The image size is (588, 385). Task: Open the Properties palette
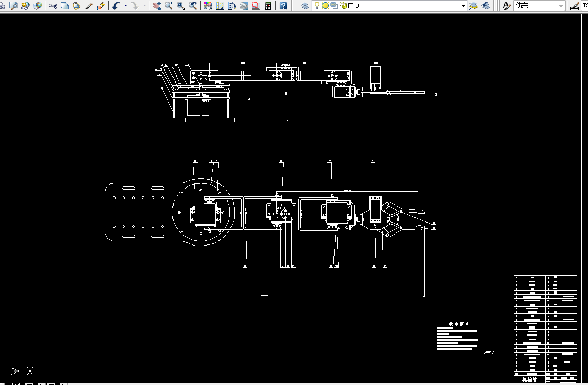click(208, 6)
